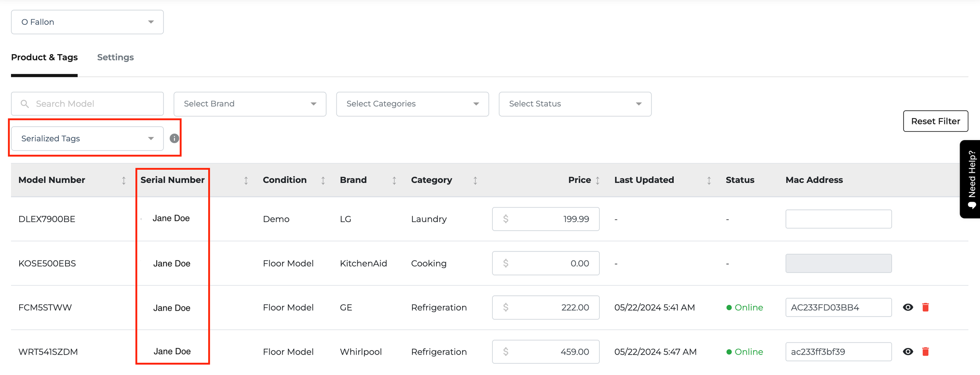Viewport: 980px width, 375px height.
Task: Select the Product & Tags tab
Action: [44, 57]
